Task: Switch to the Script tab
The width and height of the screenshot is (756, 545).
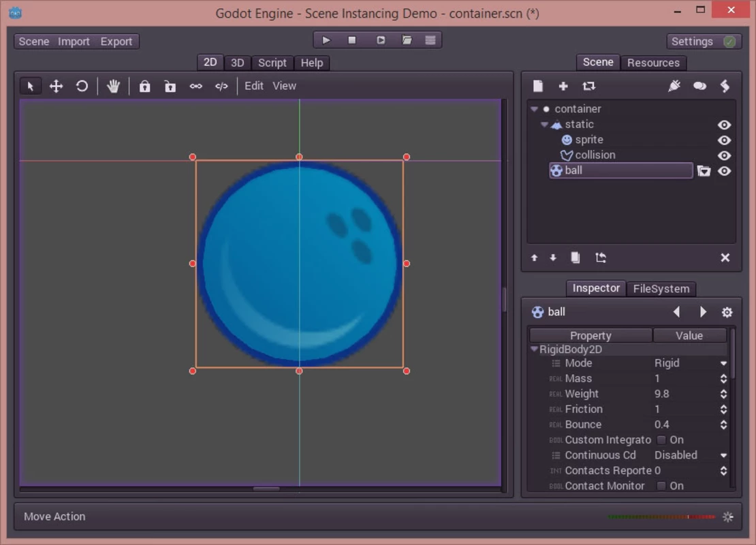Action: click(272, 63)
